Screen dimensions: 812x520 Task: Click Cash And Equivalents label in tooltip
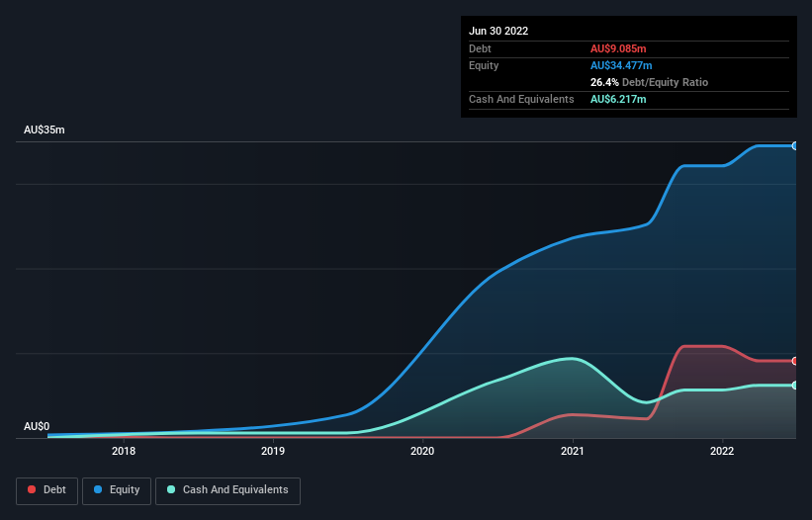point(521,99)
